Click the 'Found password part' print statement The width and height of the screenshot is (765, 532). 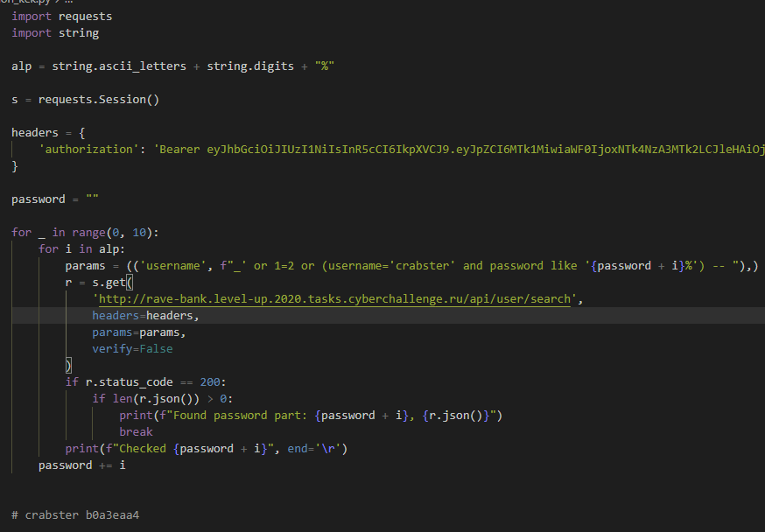coord(311,416)
